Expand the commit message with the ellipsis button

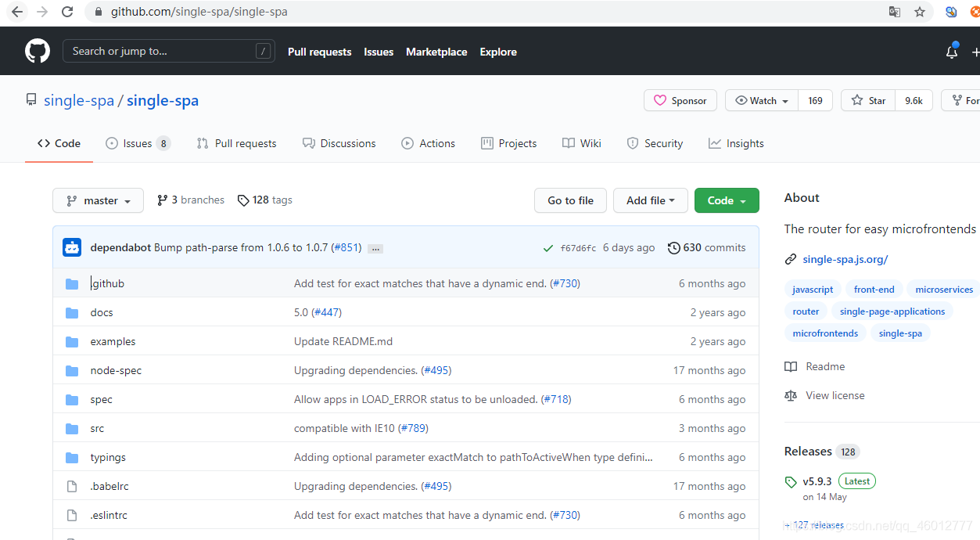[375, 248]
